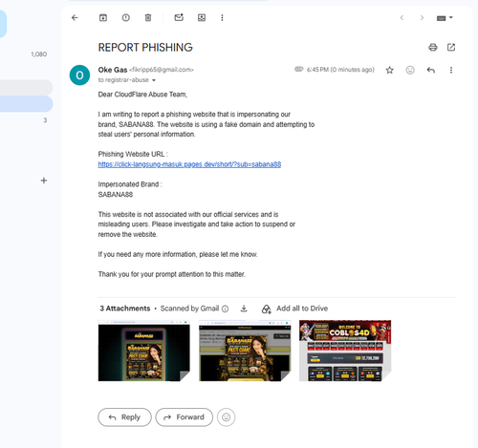Viewport: 478px width, 448px height.
Task: Report this email as spam
Action: point(126,18)
